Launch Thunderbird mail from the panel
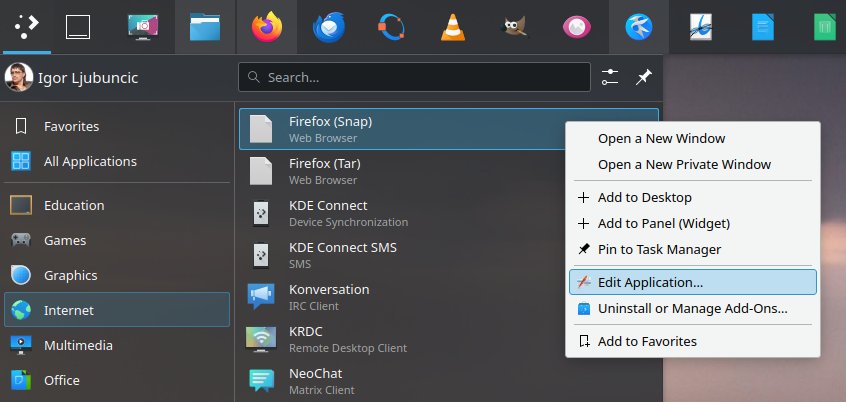This screenshot has width=846, height=402. (327, 27)
